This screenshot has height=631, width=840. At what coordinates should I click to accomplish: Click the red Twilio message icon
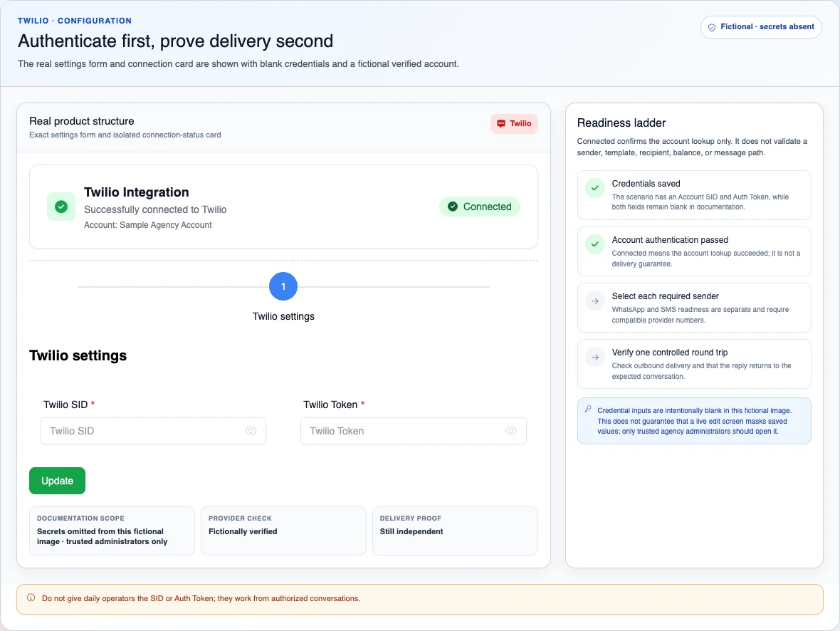501,124
